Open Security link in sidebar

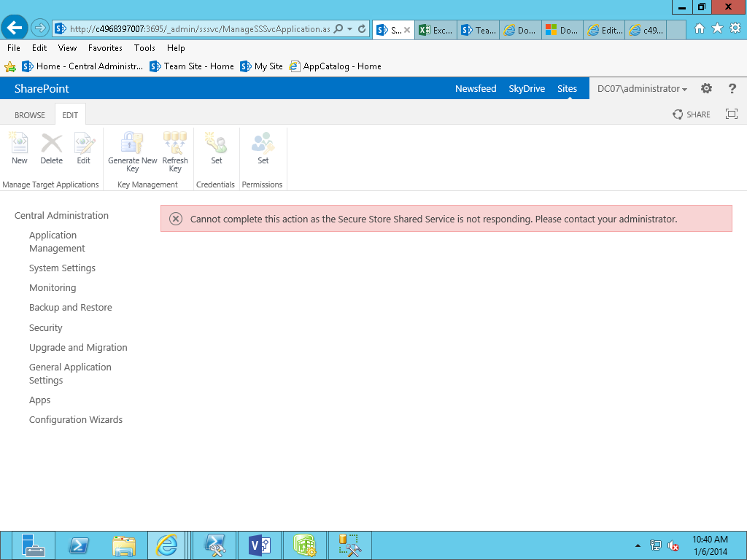[46, 327]
